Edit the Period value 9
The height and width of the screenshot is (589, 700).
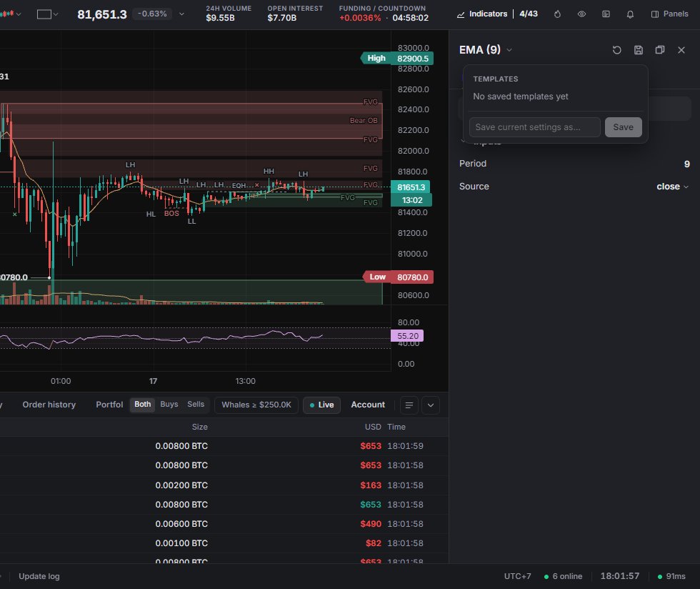686,164
